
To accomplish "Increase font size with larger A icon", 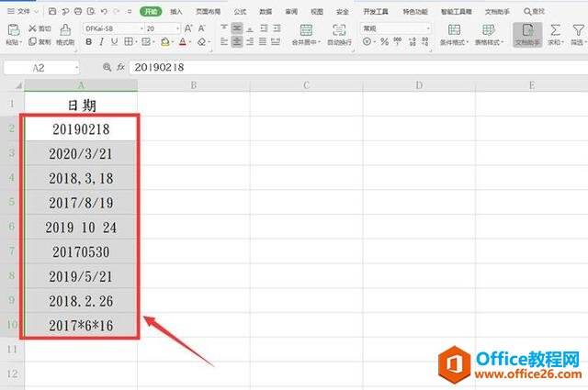I will point(188,28).
